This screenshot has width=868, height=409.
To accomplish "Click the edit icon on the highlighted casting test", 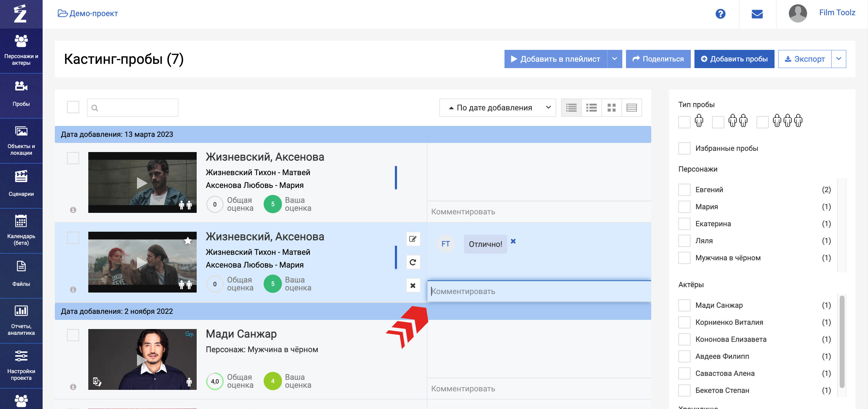I will [413, 239].
